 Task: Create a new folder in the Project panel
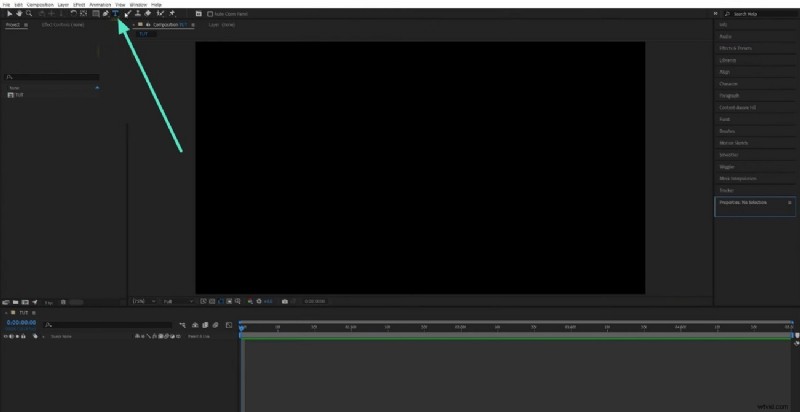(15, 302)
